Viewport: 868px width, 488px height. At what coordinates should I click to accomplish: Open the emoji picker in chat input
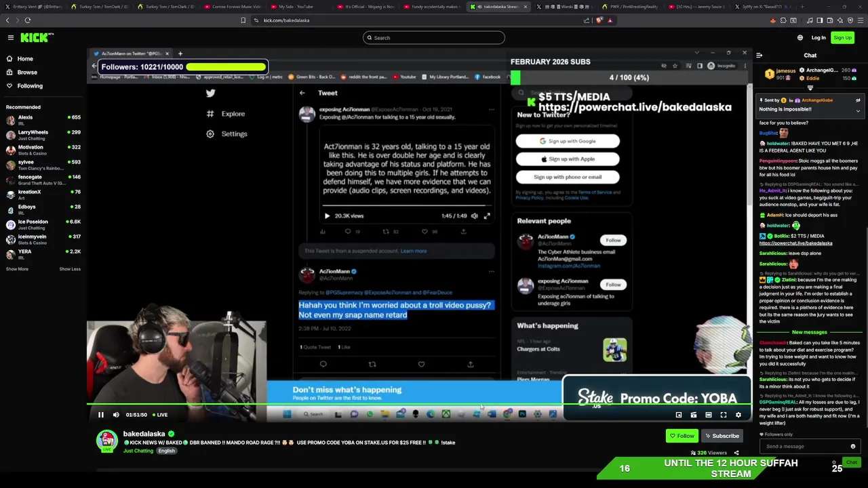pyautogui.click(x=853, y=447)
